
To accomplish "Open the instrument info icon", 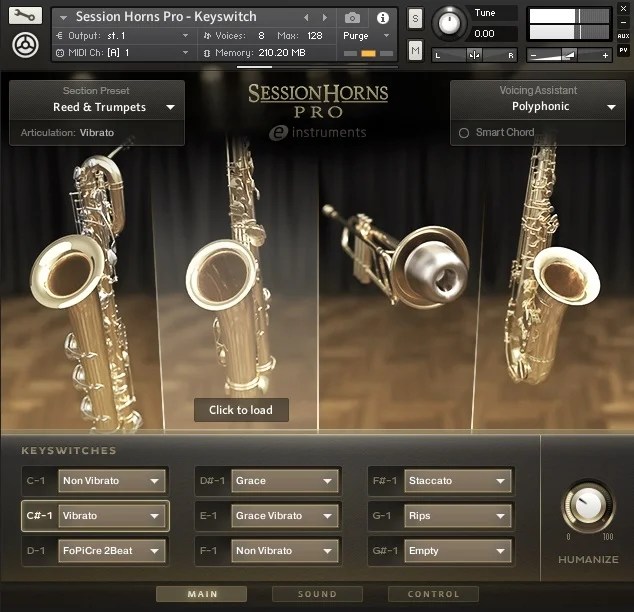I will 383,18.
